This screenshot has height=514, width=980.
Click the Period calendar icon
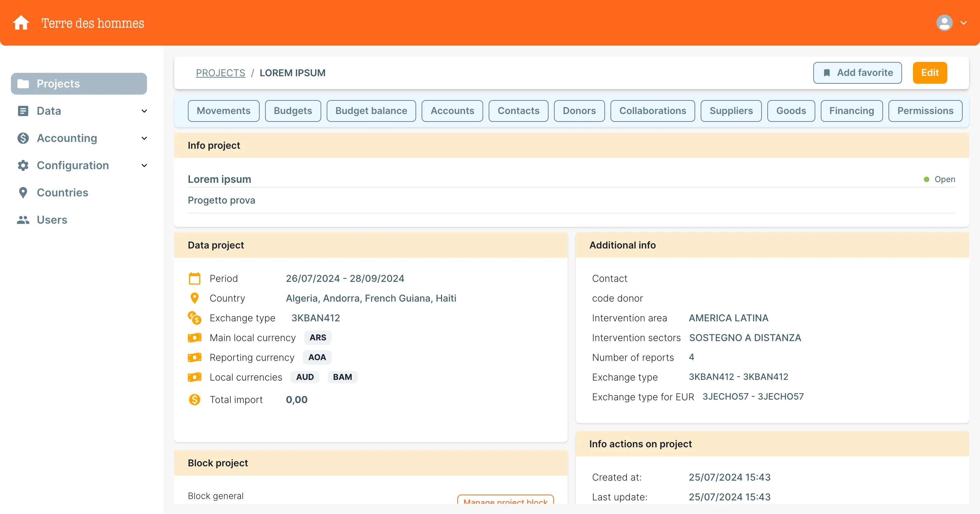[x=194, y=278]
